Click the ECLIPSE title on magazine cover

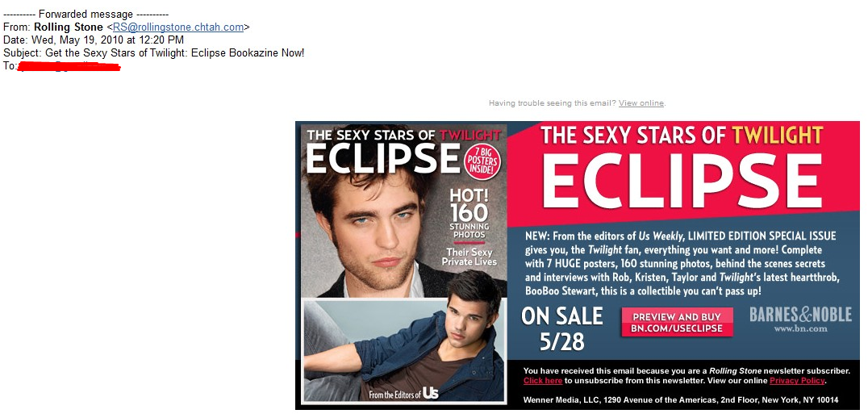[x=383, y=158]
